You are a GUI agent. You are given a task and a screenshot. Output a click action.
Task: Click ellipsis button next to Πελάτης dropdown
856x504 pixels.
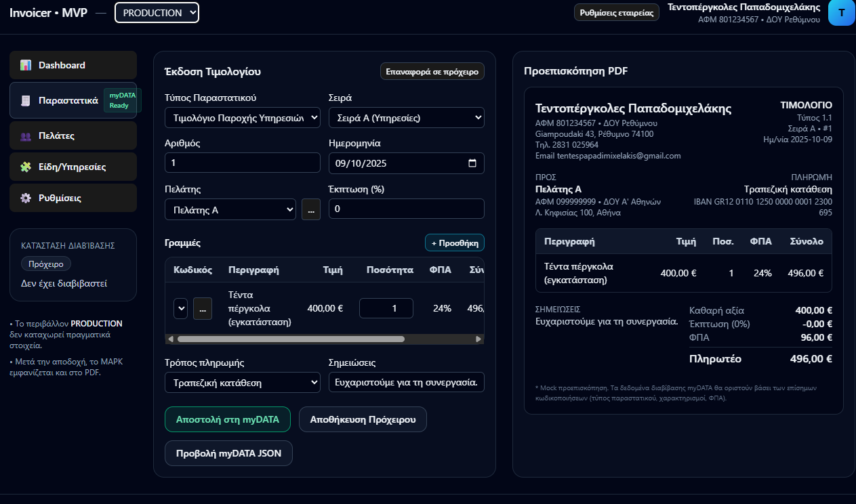pyautogui.click(x=311, y=209)
